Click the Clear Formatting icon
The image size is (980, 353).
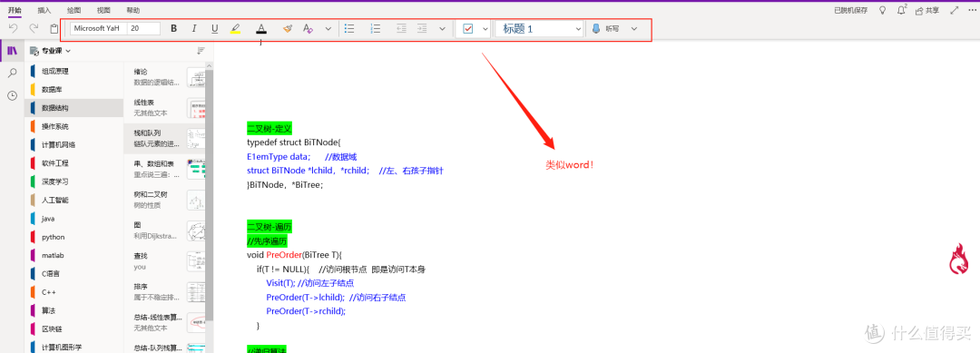(x=308, y=29)
